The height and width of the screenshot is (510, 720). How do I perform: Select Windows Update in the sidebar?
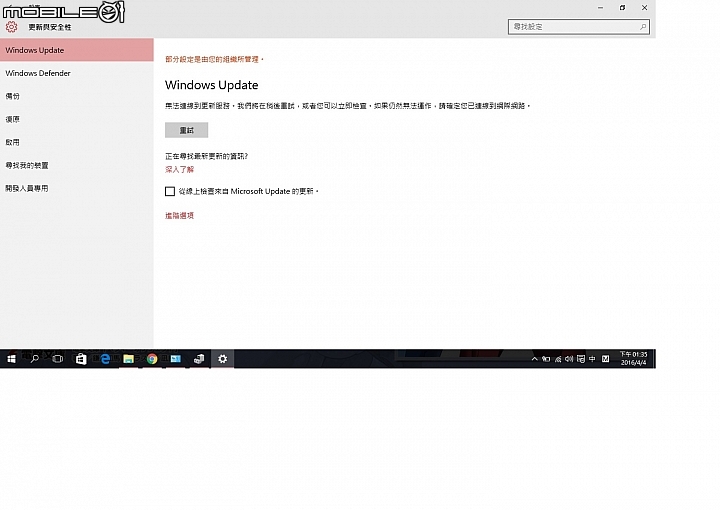coord(77,50)
